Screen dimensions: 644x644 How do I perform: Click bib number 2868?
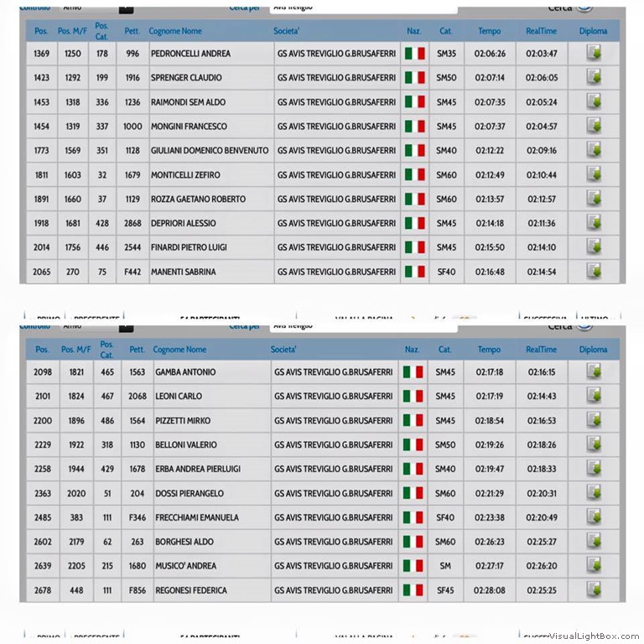(132, 223)
